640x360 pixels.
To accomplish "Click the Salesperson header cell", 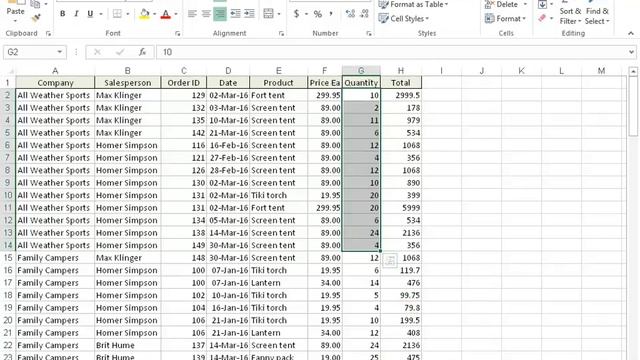I will pyautogui.click(x=128, y=82).
